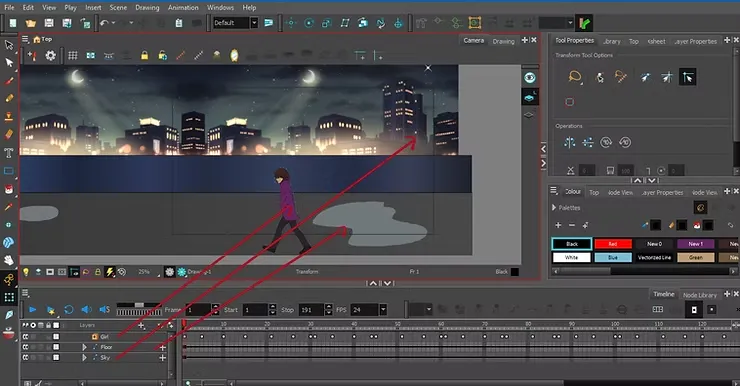Click the Flip Vertical operation icon
The image size is (740, 386).
(588, 142)
